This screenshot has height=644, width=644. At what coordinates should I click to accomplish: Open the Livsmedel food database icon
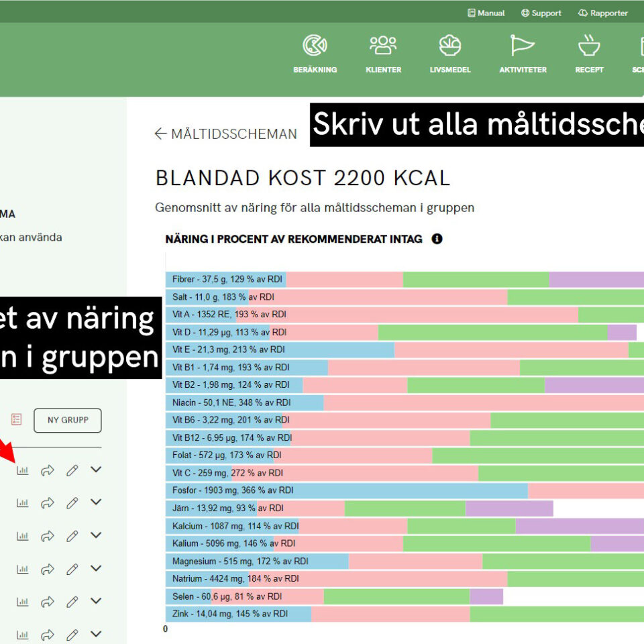[450, 46]
